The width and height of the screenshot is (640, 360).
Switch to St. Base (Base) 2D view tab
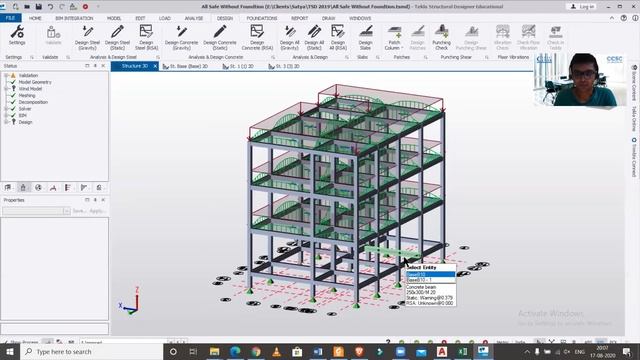186,66
